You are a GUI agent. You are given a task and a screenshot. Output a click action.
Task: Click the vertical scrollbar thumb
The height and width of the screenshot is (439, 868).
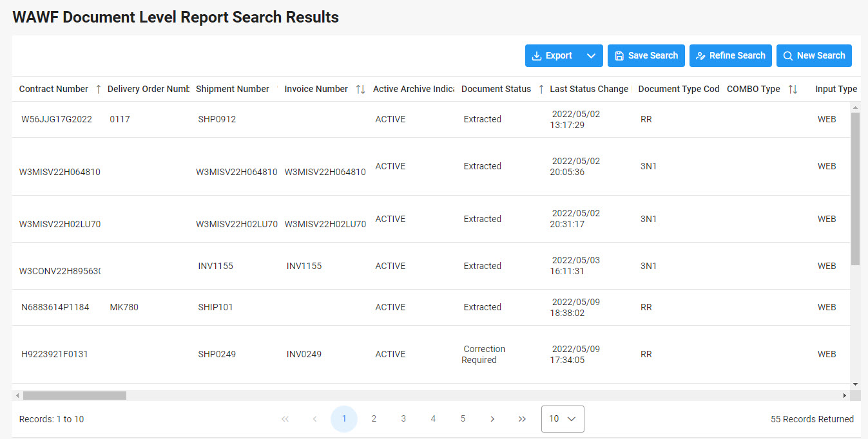(x=855, y=189)
